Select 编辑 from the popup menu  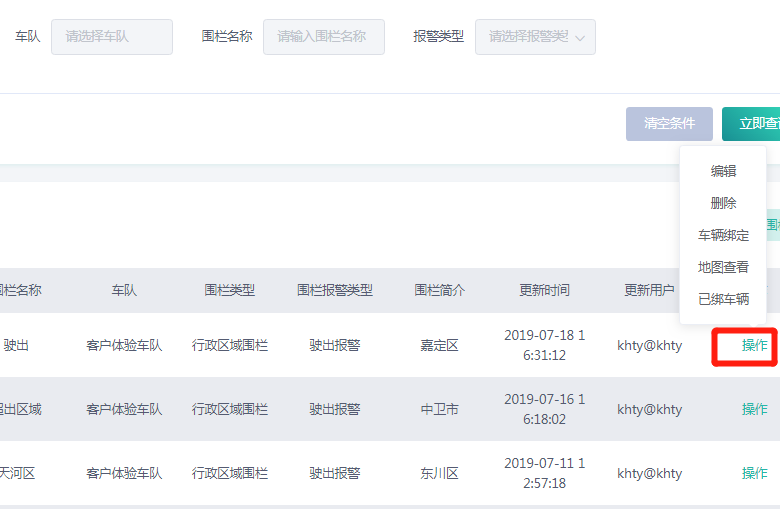[x=723, y=171]
